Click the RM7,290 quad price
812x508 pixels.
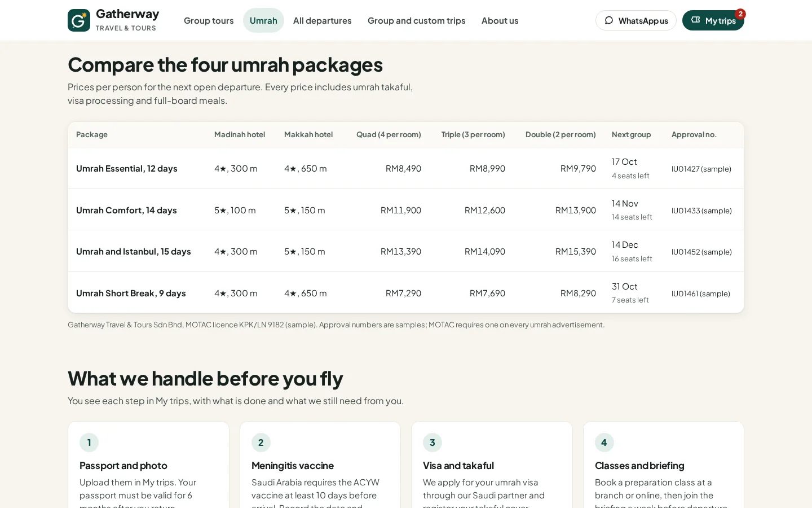[x=403, y=293]
